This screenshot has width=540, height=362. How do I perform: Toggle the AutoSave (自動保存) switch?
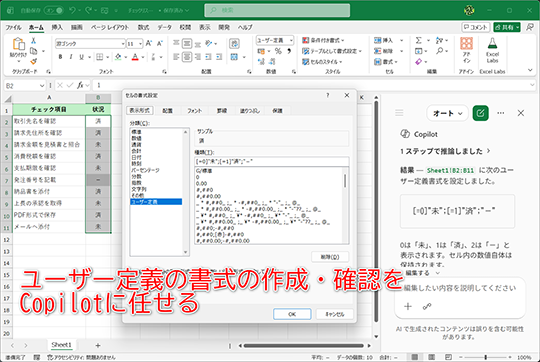click(54, 10)
